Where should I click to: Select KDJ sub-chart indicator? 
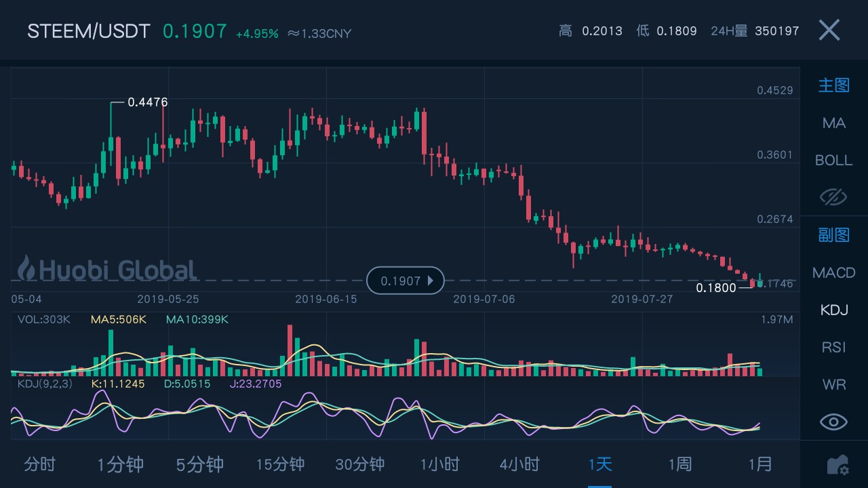[x=833, y=310]
